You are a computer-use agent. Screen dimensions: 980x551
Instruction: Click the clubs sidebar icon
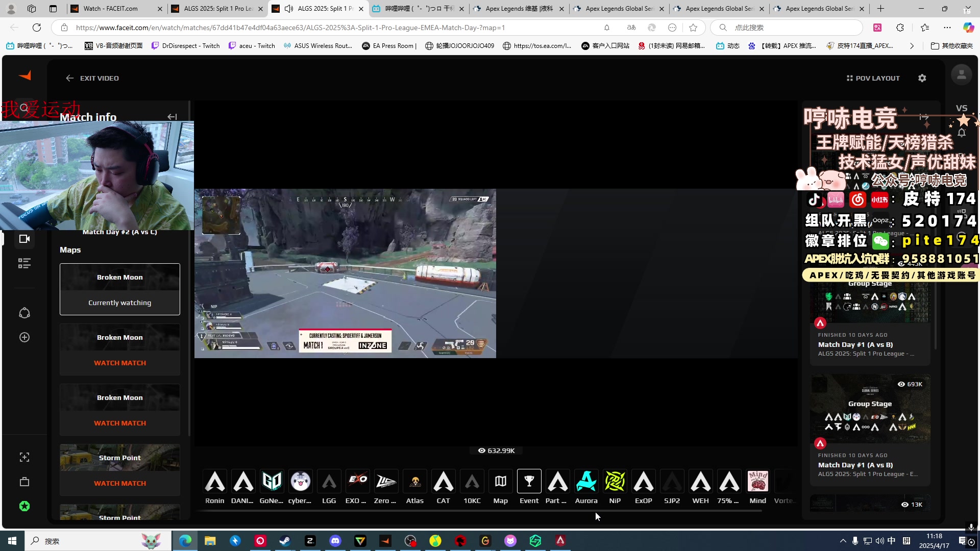[x=24, y=313]
